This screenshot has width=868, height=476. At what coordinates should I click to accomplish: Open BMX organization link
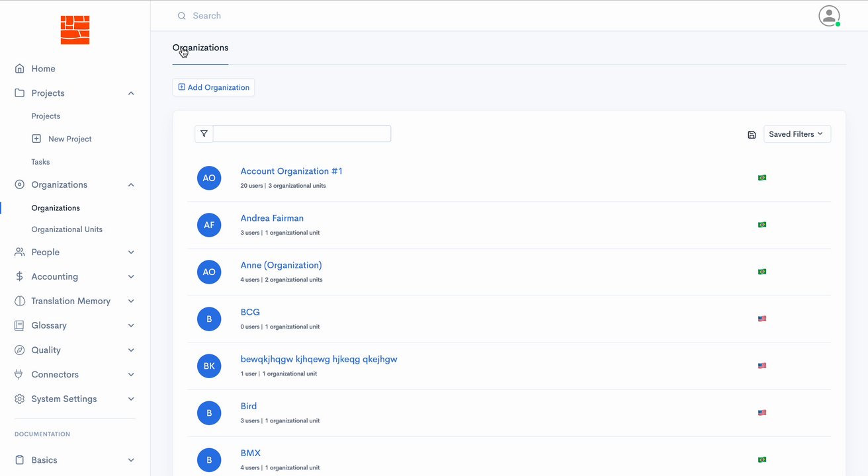click(x=251, y=453)
